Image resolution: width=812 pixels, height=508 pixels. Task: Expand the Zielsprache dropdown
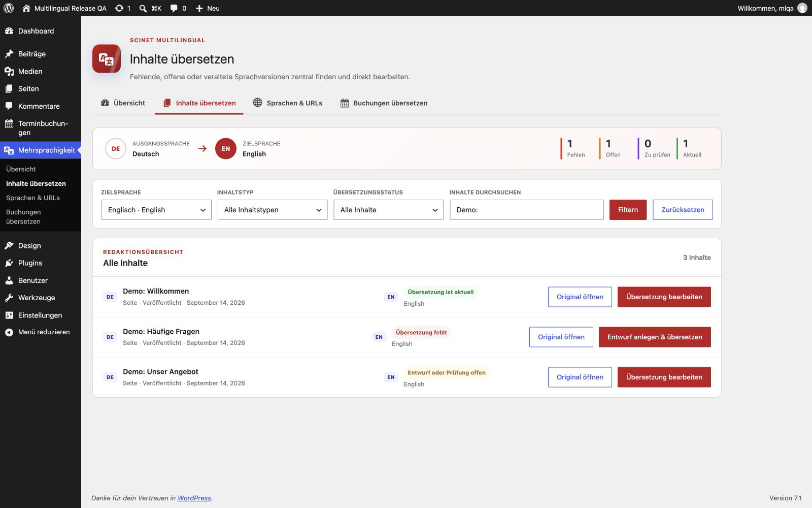156,210
